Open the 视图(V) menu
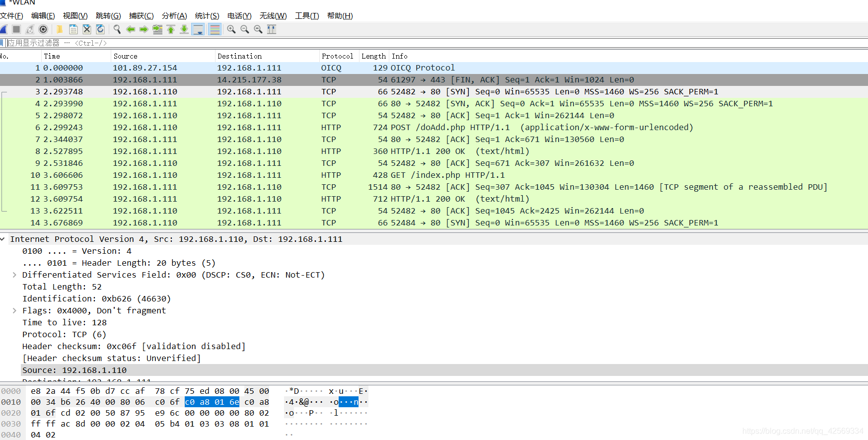Screen dimensions: 868x440 click(75, 16)
